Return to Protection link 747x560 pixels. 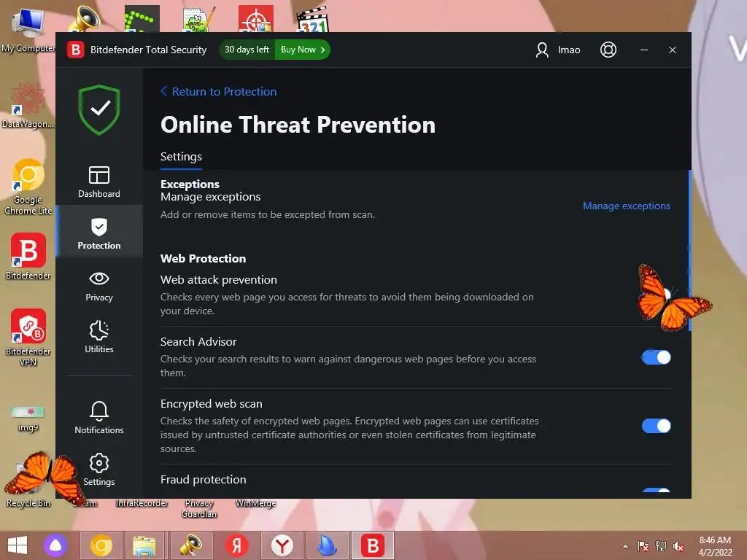pyautogui.click(x=219, y=91)
